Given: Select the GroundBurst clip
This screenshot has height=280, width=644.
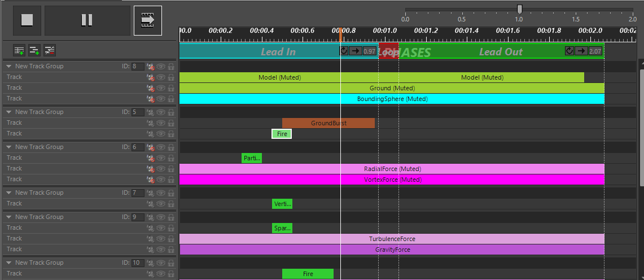Looking at the screenshot, I should click(328, 123).
